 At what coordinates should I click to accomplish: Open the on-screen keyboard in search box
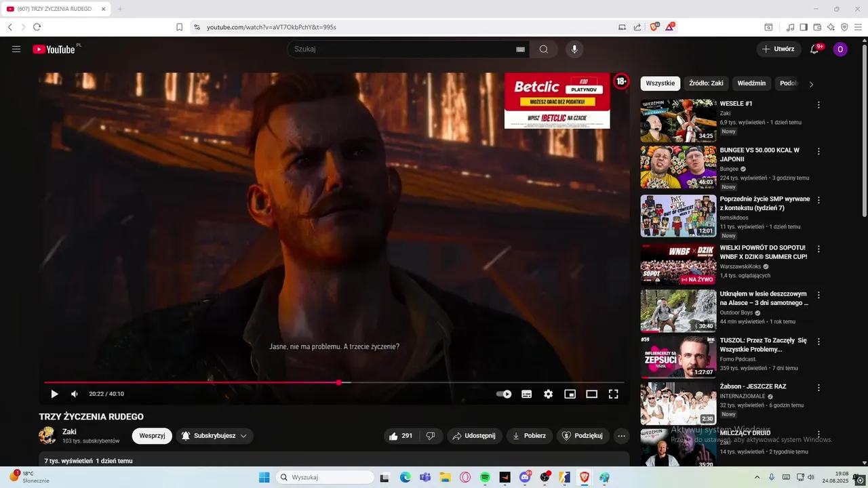(520, 49)
